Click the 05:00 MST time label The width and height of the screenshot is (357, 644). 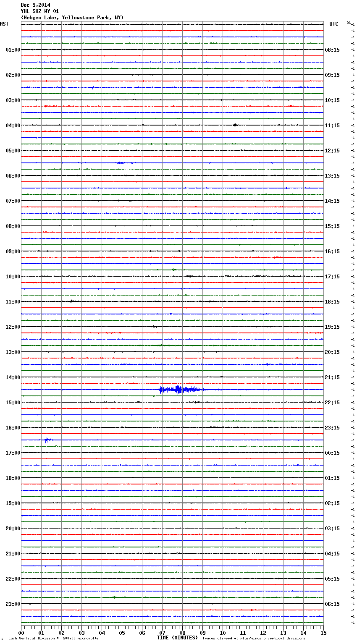(x=13, y=151)
